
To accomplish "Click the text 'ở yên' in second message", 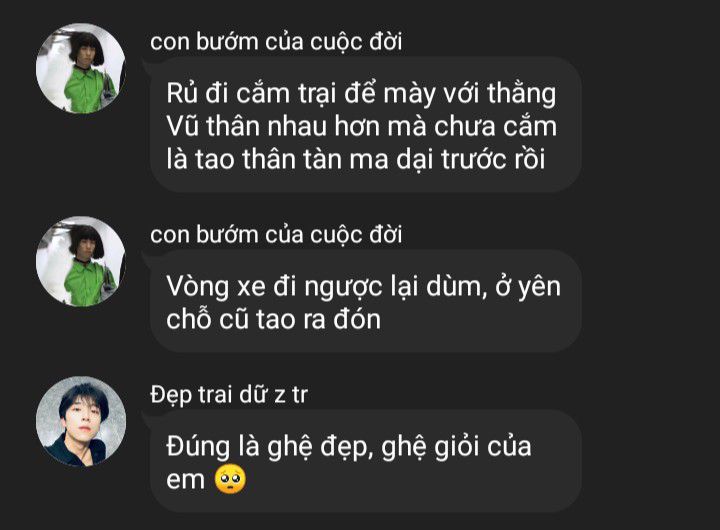I will coord(528,287).
